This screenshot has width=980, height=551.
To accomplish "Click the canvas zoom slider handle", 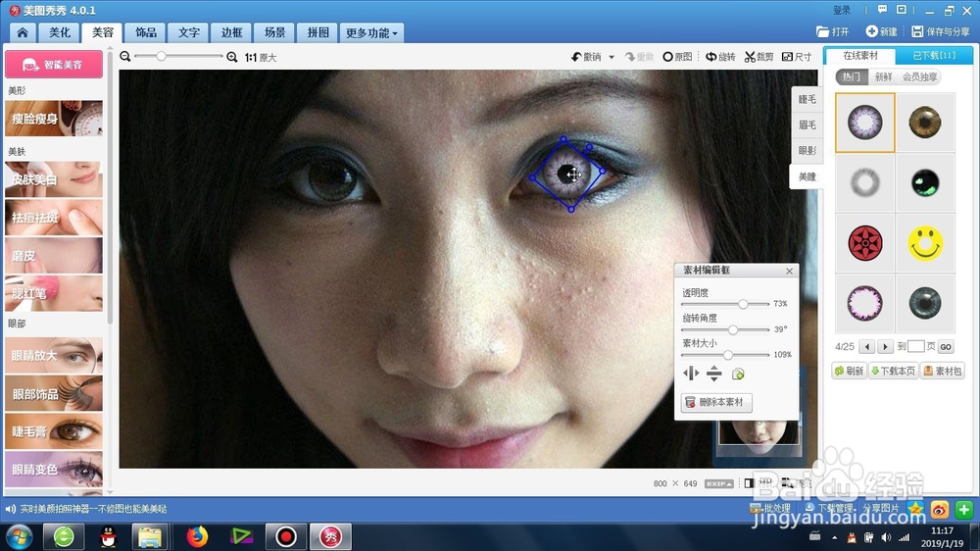I will pos(162,56).
